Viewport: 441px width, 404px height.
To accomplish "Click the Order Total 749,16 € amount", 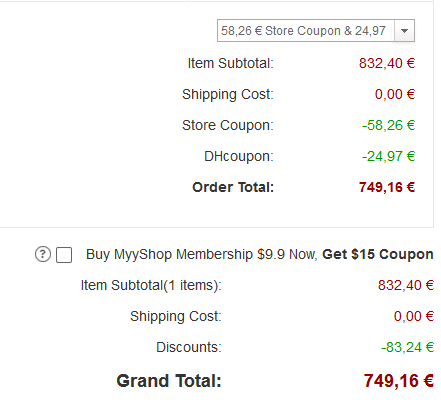I will 387,187.
